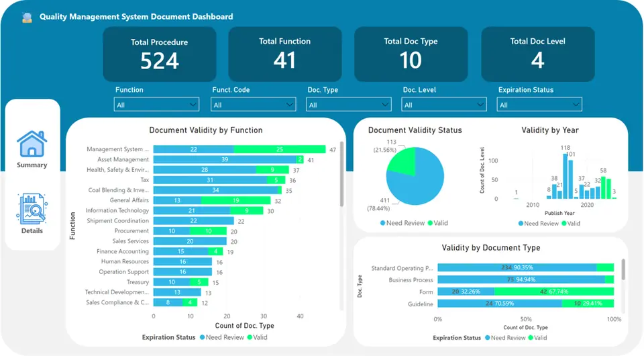Select Guideline Need Review bar 70.59%

click(500, 304)
